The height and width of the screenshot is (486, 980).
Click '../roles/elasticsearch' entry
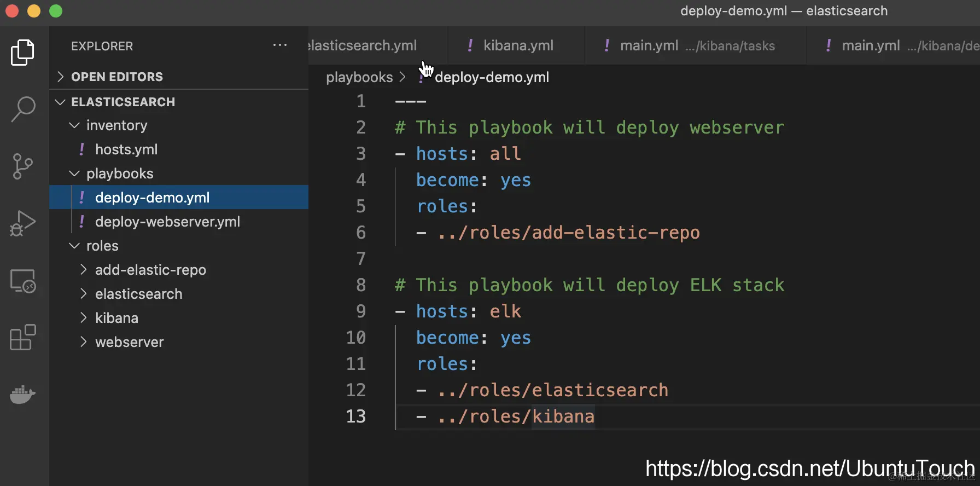pos(553,390)
